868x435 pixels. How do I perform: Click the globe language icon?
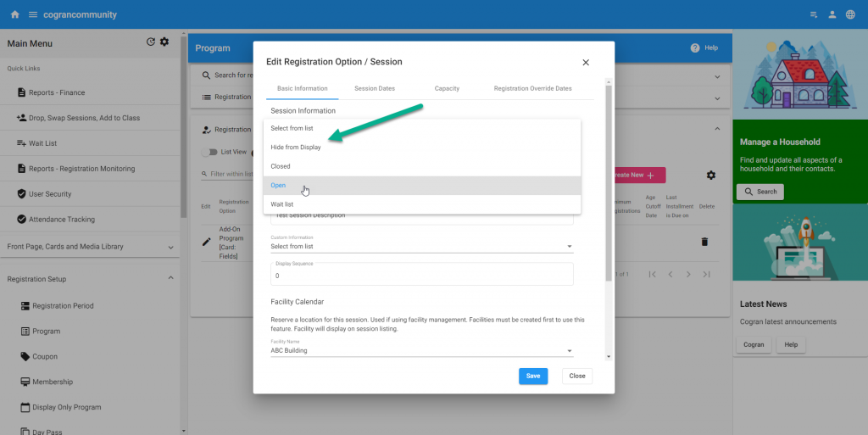click(850, 14)
